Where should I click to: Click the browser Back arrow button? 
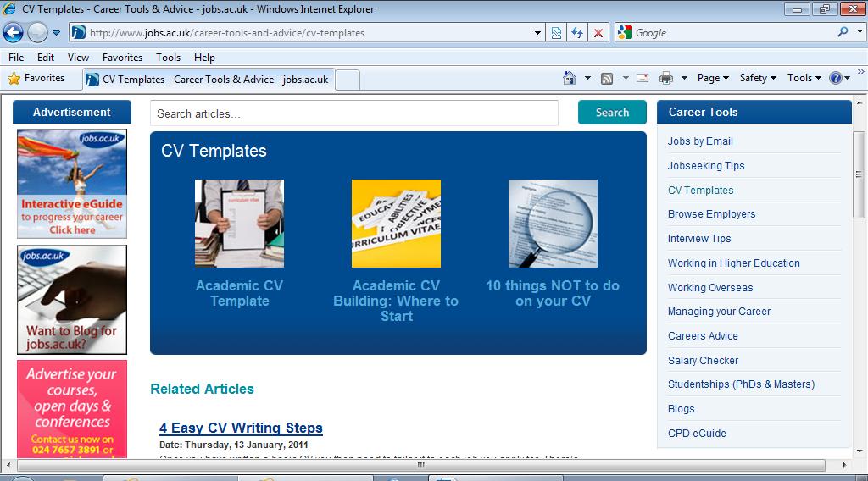14,33
